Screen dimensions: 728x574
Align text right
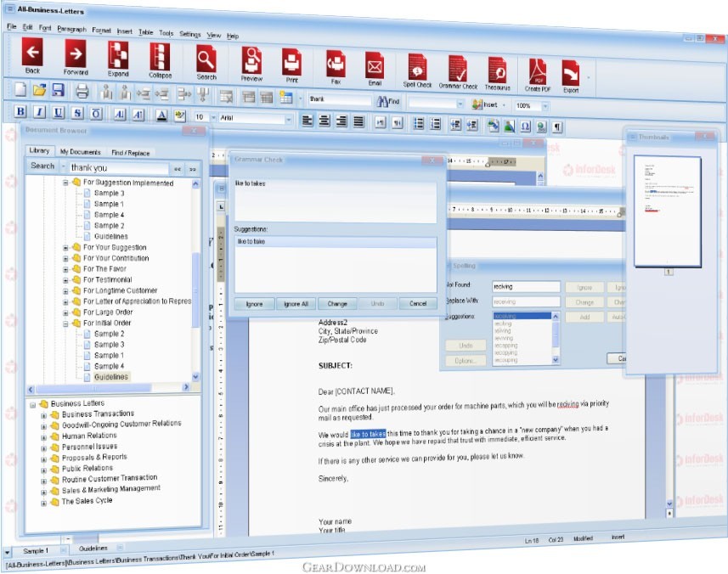point(341,121)
